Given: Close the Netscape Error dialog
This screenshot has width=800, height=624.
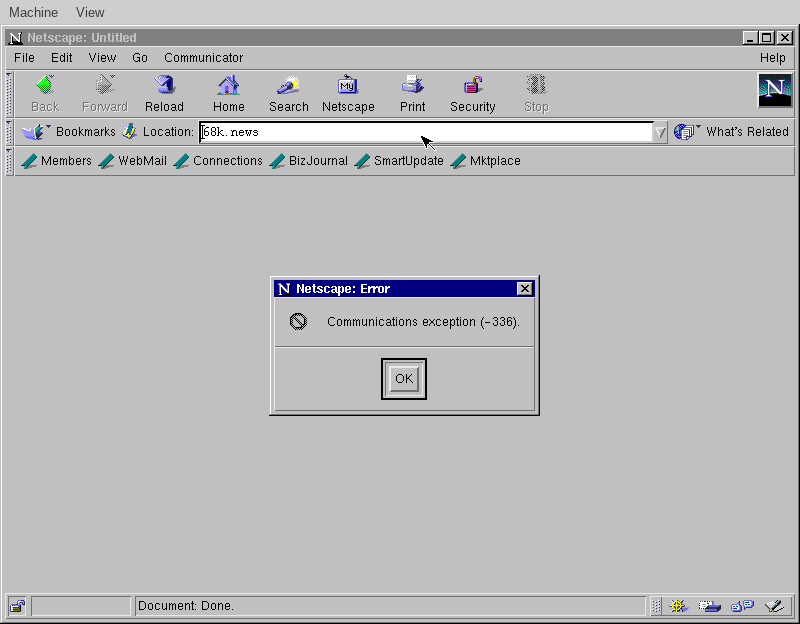Looking at the screenshot, I should pos(524,289).
